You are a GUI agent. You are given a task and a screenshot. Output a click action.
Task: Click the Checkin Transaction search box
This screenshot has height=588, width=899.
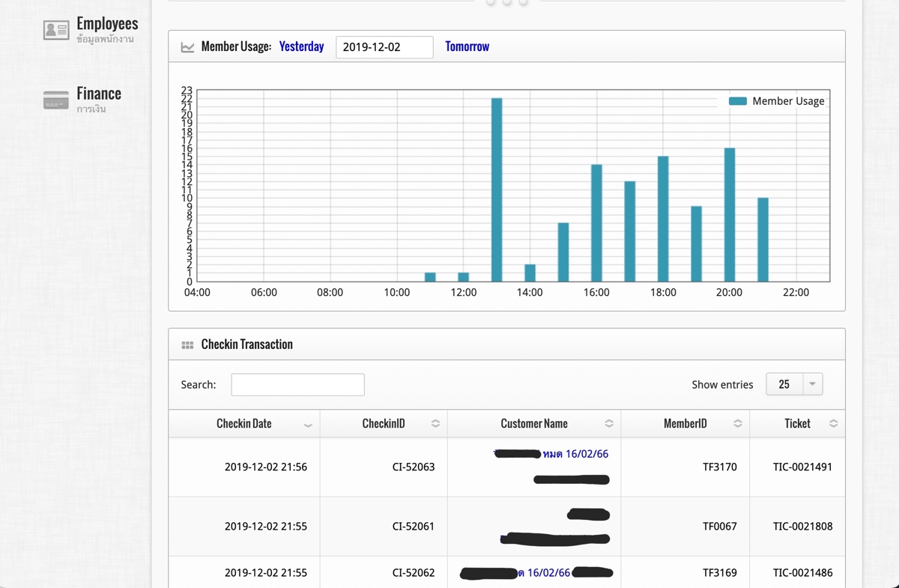[297, 384]
